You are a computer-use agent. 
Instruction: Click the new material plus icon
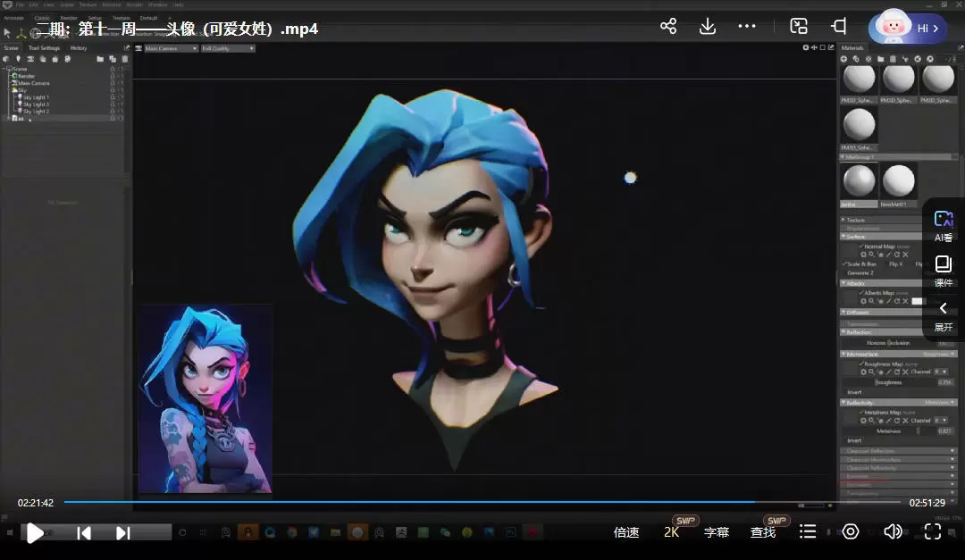click(x=844, y=59)
